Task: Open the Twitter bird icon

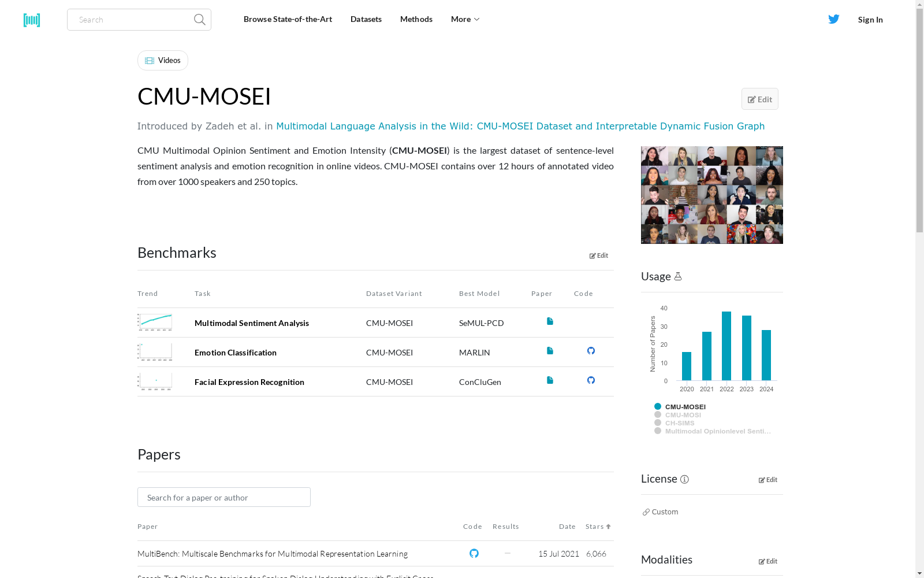Action: pos(834,19)
